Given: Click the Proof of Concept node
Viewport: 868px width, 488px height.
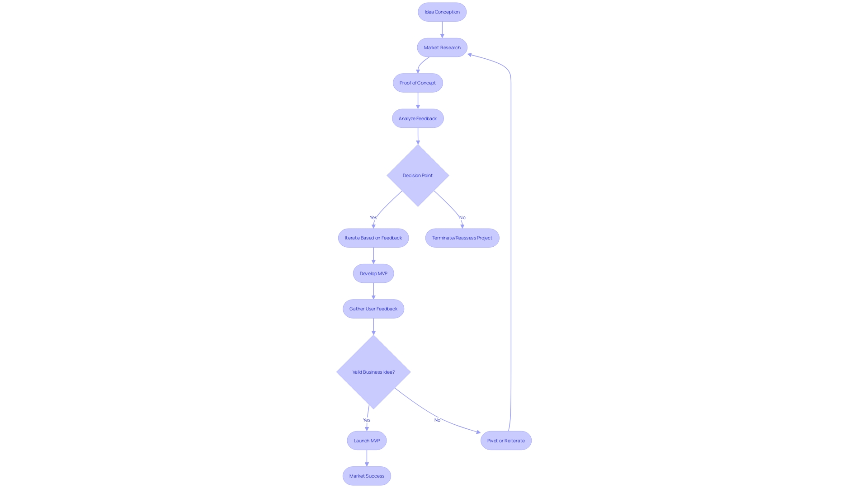Looking at the screenshot, I should pyautogui.click(x=417, y=83).
